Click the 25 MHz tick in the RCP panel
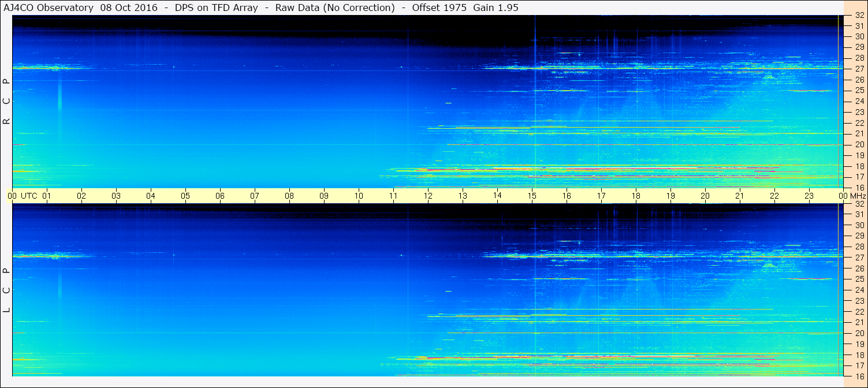The image size is (868, 388). 859,91
